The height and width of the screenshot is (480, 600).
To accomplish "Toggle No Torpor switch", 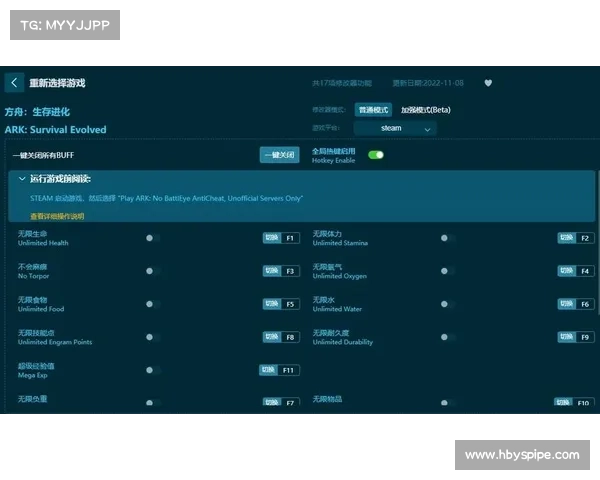I will [x=153, y=271].
